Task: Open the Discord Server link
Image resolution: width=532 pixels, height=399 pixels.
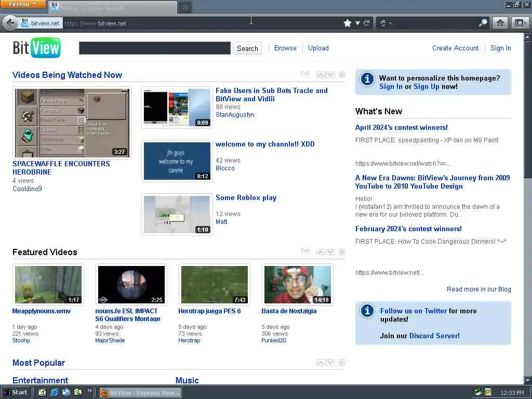Action: (x=435, y=336)
